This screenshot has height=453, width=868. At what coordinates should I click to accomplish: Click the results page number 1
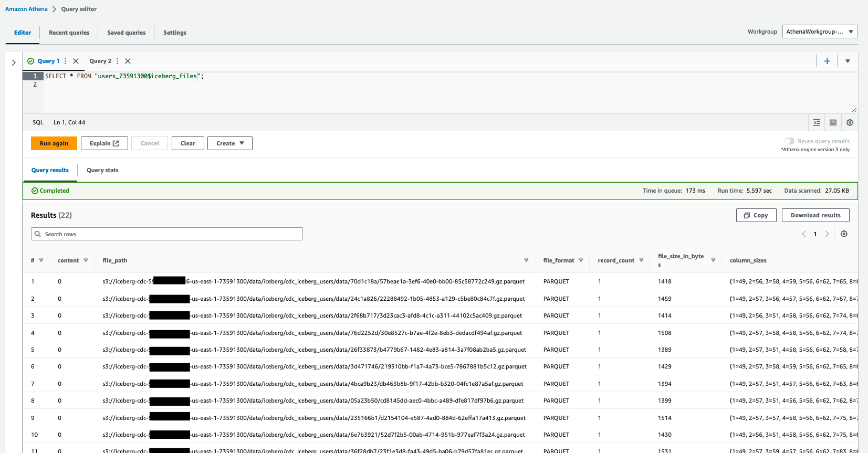(x=815, y=234)
